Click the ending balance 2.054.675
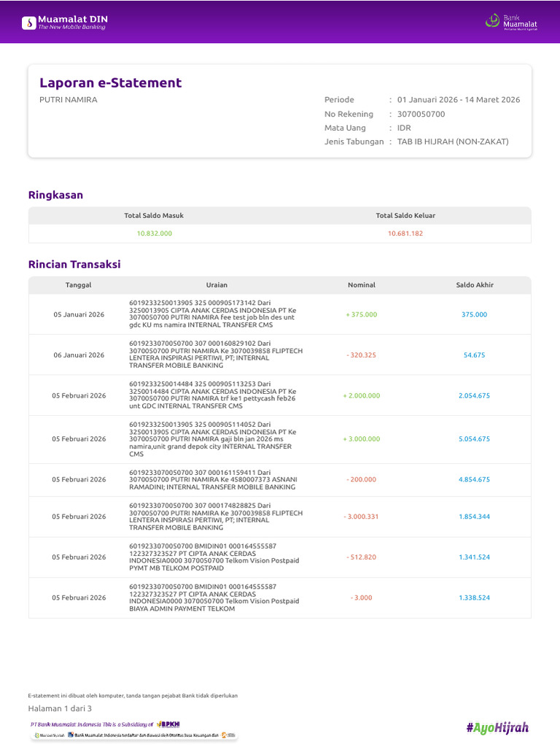The height and width of the screenshot is (747, 560). [x=474, y=395]
